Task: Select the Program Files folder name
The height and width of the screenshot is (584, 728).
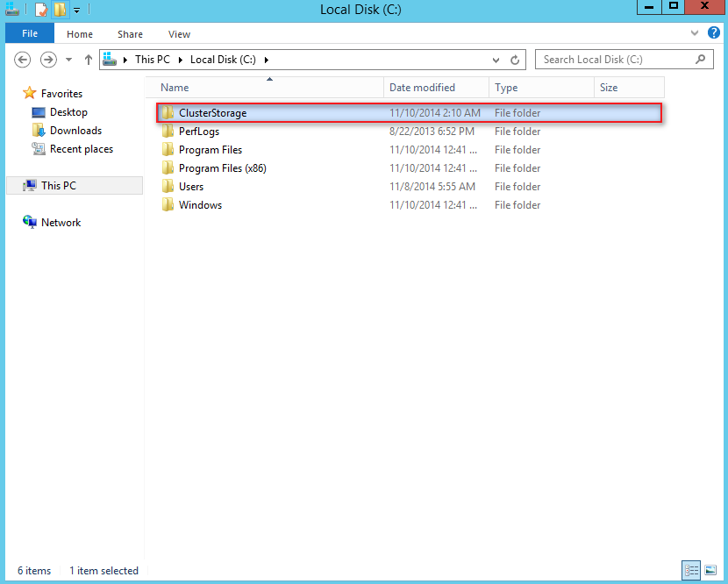Action: pos(211,150)
